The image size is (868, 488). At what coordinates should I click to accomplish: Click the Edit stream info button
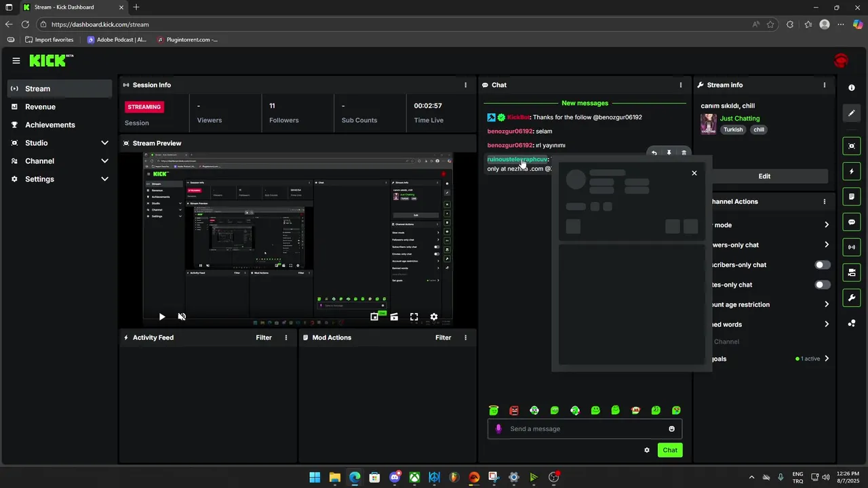[764, 176]
